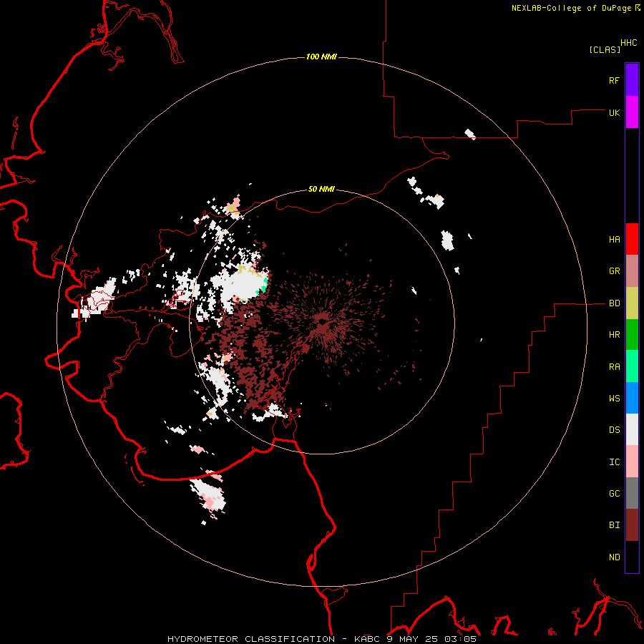Select the GR legend color block
This screenshot has width=644, height=644.
click(x=632, y=271)
